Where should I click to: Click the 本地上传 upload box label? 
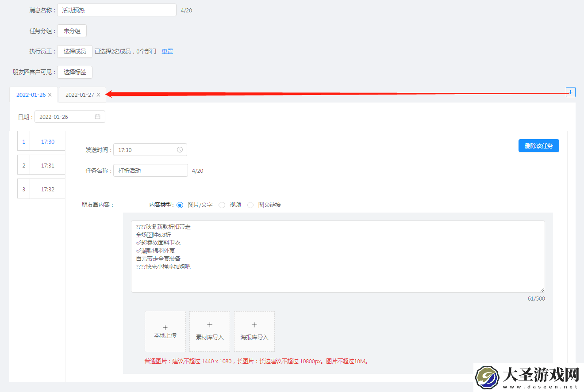(x=165, y=336)
